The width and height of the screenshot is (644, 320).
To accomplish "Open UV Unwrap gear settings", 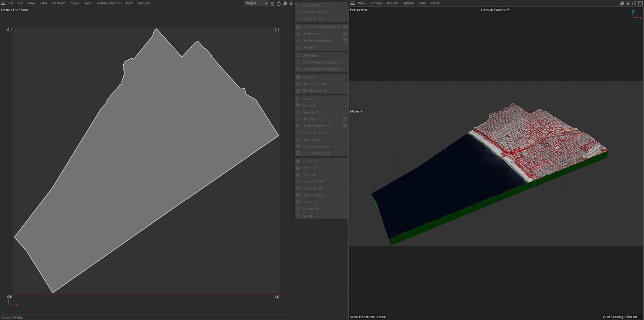I will [345, 34].
